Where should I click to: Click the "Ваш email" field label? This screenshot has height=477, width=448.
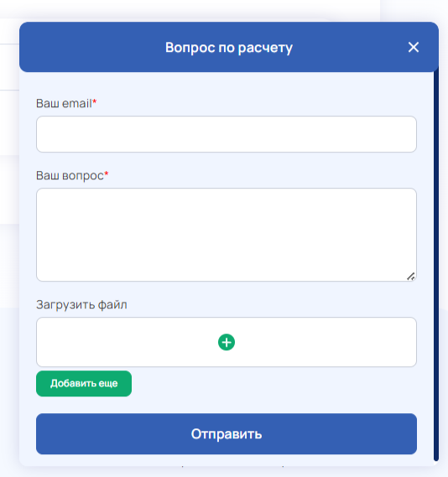click(65, 103)
